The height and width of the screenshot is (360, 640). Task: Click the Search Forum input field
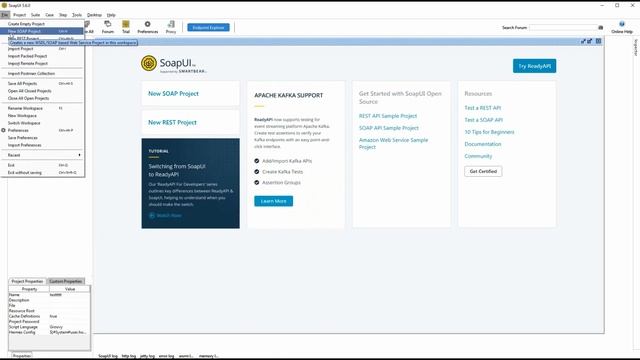click(563, 27)
